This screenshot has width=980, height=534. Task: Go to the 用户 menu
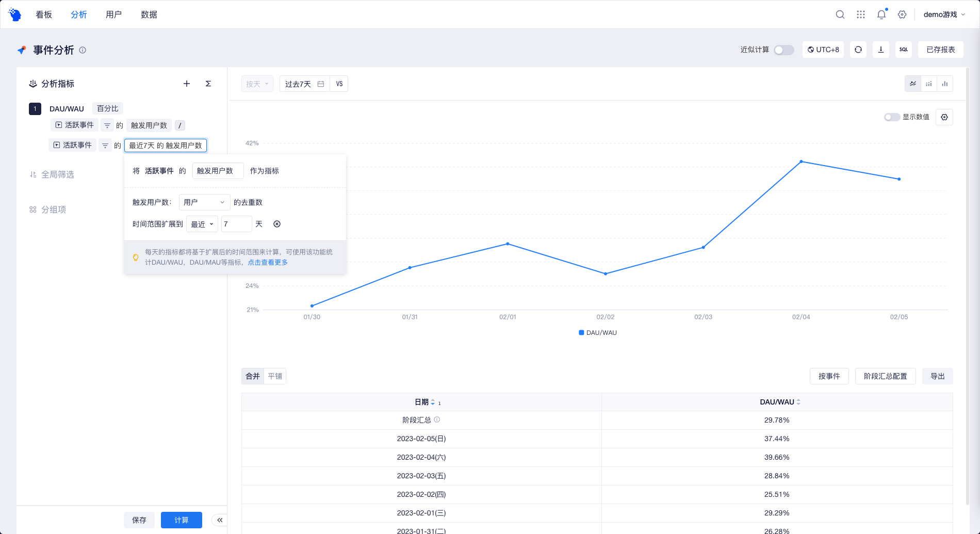(114, 14)
